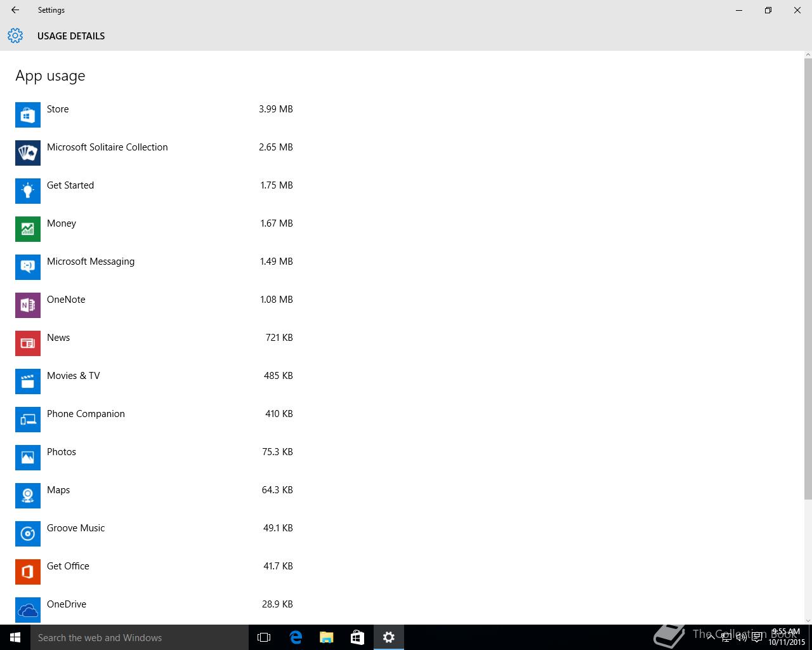Select the Phone Companion label
The width and height of the screenshot is (812, 650).
tap(86, 414)
